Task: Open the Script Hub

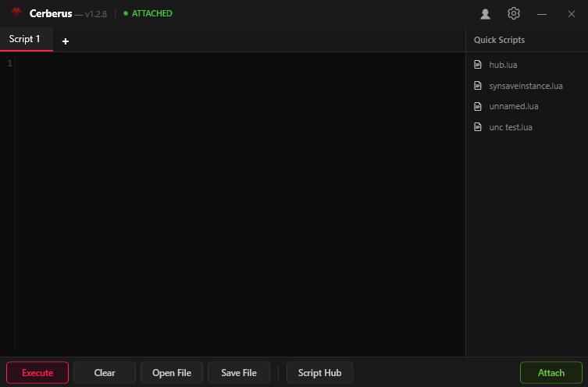Action: coord(319,373)
